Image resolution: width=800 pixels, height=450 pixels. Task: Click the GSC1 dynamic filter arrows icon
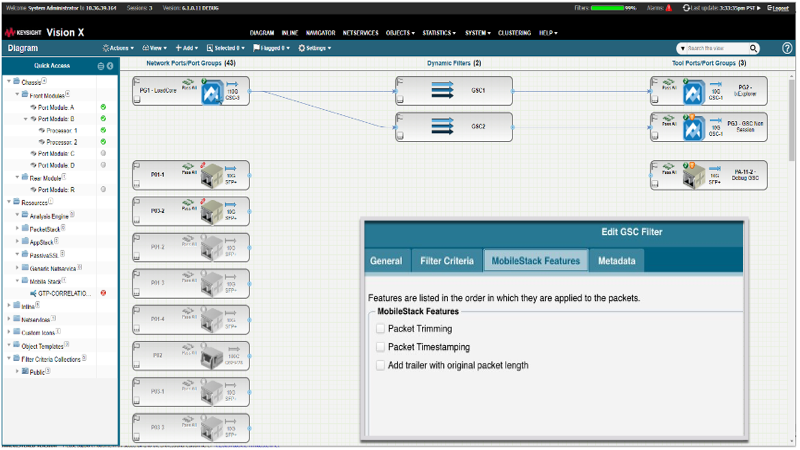[x=442, y=91]
